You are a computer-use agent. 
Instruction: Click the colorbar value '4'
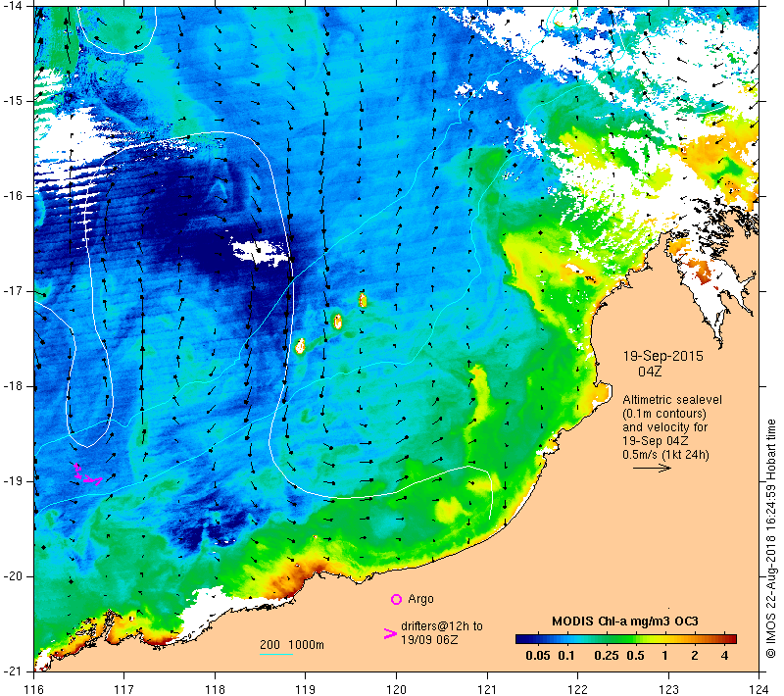click(x=724, y=656)
